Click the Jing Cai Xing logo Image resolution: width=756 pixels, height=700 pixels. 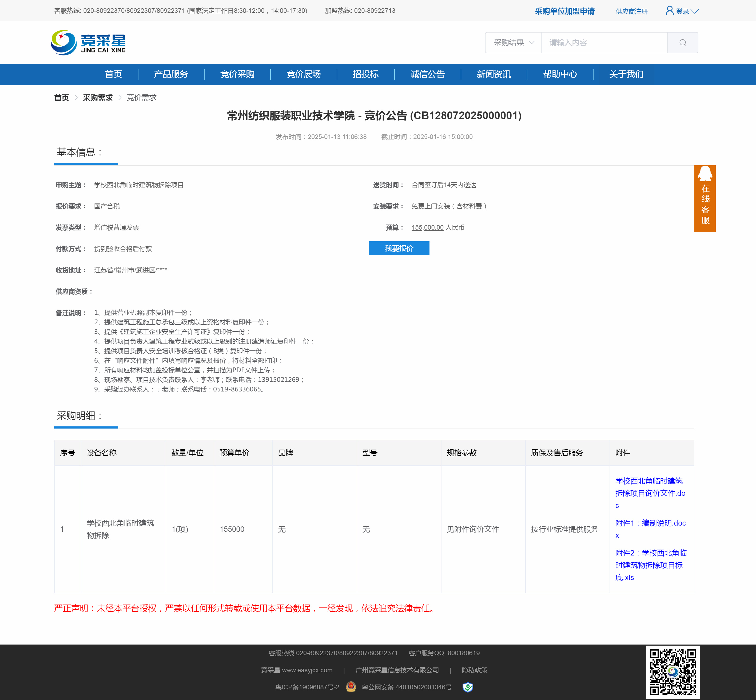pos(88,42)
